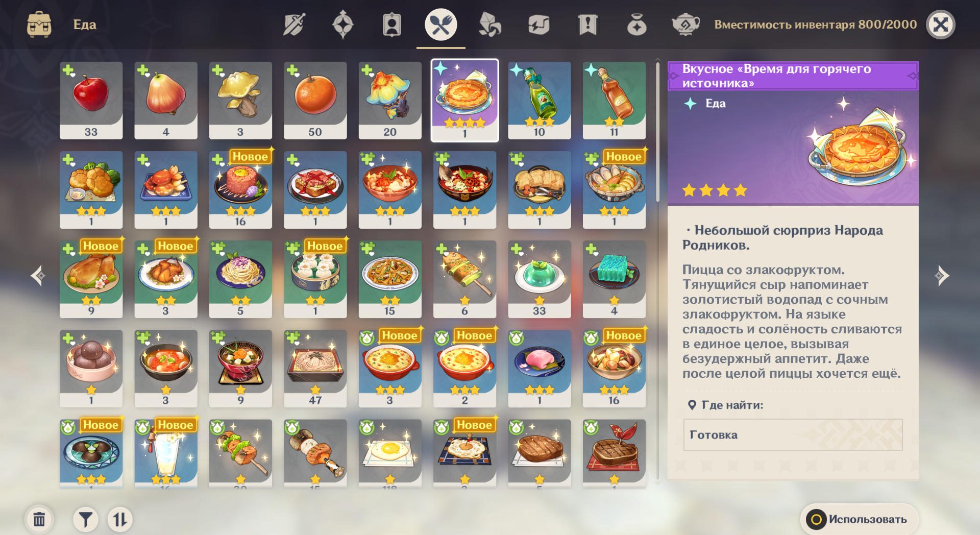Open the sort order options
This screenshot has width=980, height=535.
coord(120,520)
